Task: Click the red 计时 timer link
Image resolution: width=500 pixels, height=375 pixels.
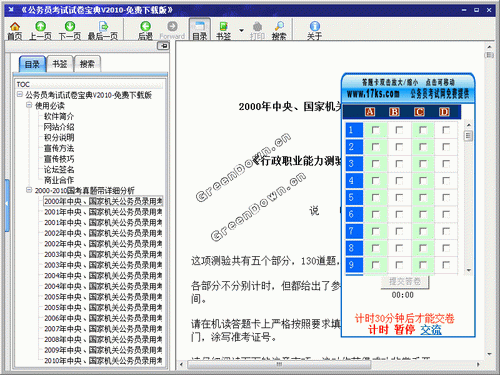Action: (x=378, y=330)
